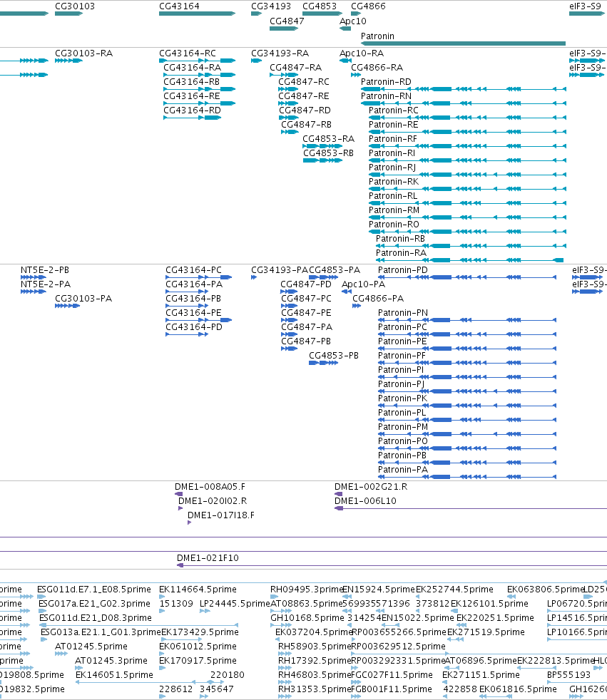Select the Patronin-RF transcript
Screen dimensions: 607x700
[467, 146]
